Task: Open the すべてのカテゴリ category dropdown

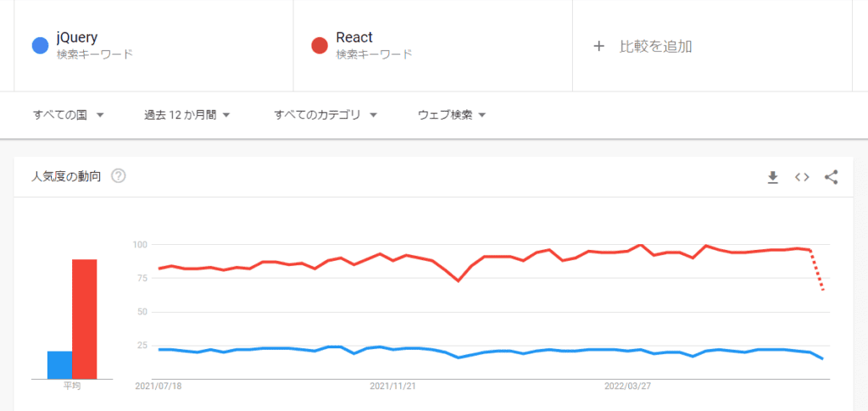Action: (325, 114)
